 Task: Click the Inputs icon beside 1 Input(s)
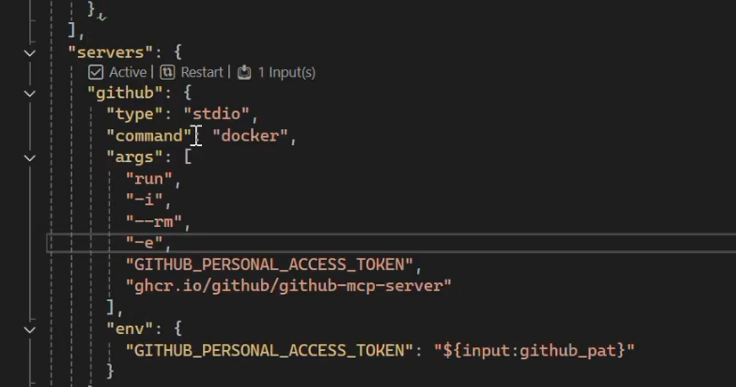click(x=244, y=72)
